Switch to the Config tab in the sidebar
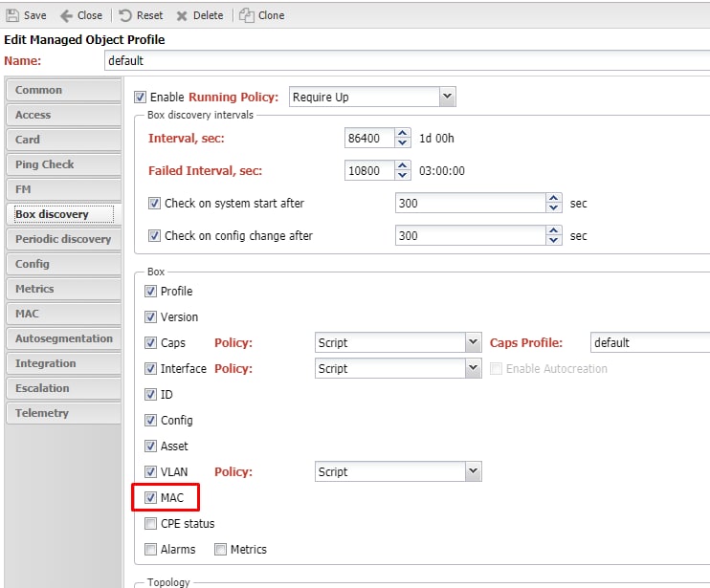This screenshot has height=588, width=710. point(64,264)
